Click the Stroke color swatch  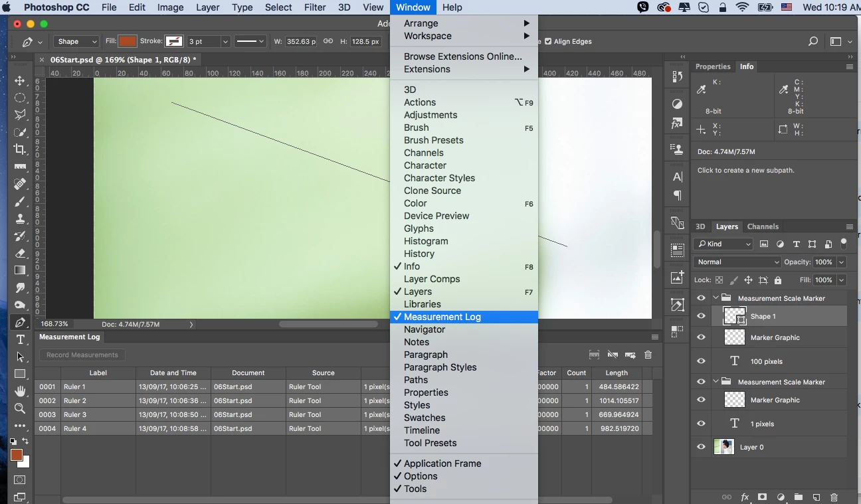point(174,41)
